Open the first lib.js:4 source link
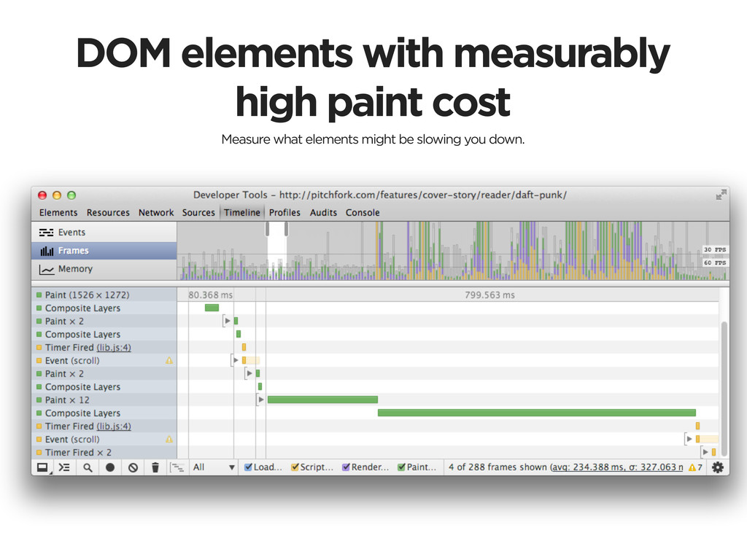Image resolution: width=747 pixels, height=560 pixels. [114, 348]
